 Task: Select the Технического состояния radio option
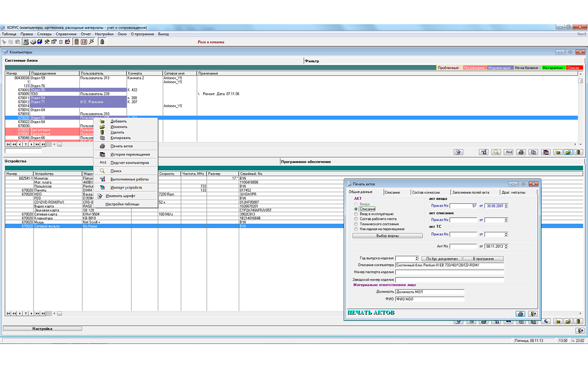click(356, 224)
